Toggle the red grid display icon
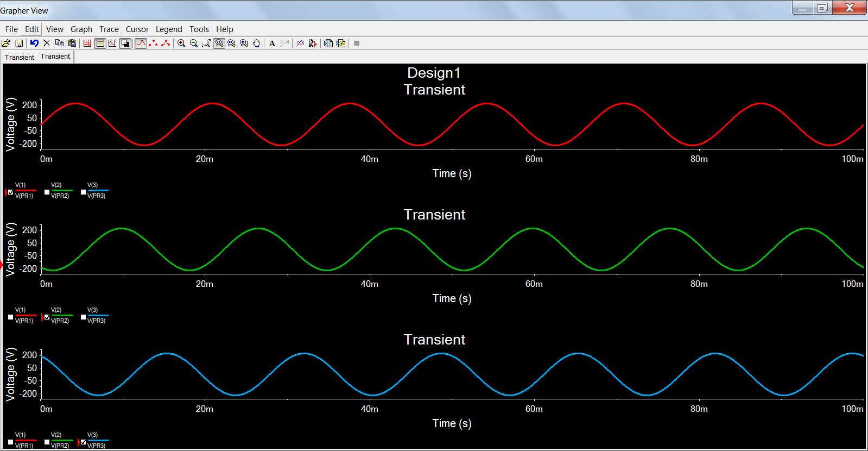This screenshot has height=451, width=868. tap(87, 43)
